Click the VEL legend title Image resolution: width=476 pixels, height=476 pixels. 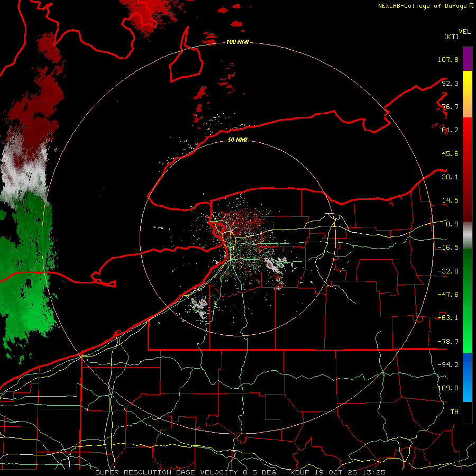(x=464, y=32)
